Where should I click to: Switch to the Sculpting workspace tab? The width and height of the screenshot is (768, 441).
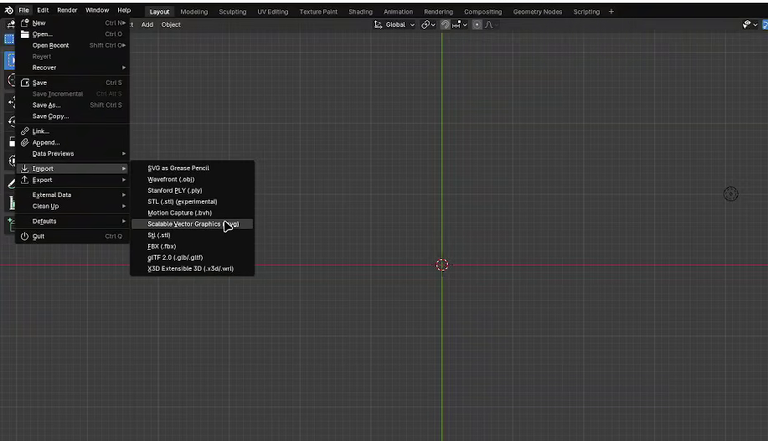pyautogui.click(x=233, y=12)
